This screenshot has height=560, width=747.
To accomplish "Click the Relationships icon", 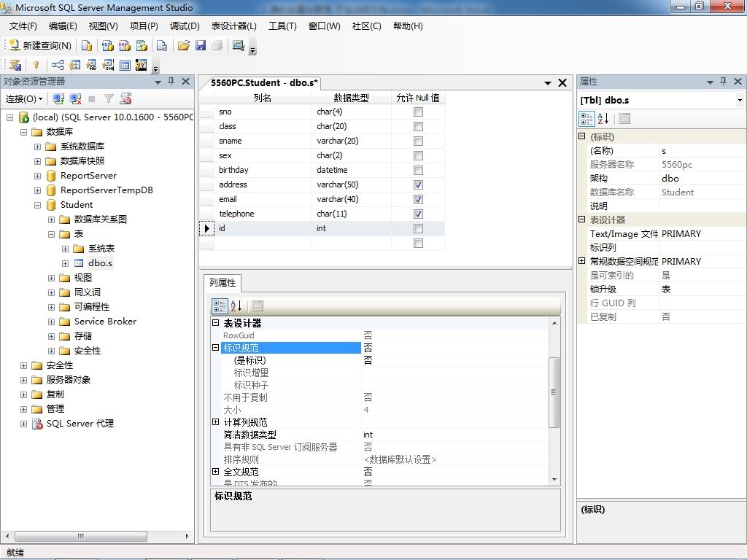I will tap(58, 65).
